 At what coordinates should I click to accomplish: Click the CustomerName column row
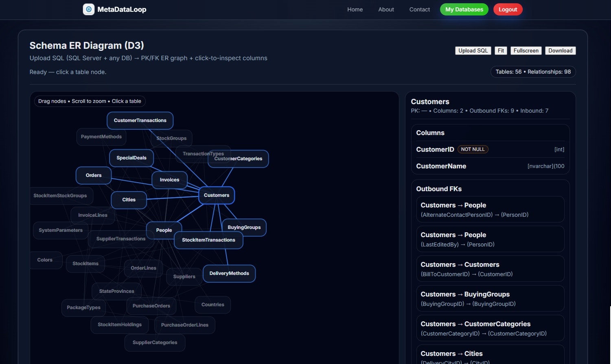pyautogui.click(x=490, y=166)
